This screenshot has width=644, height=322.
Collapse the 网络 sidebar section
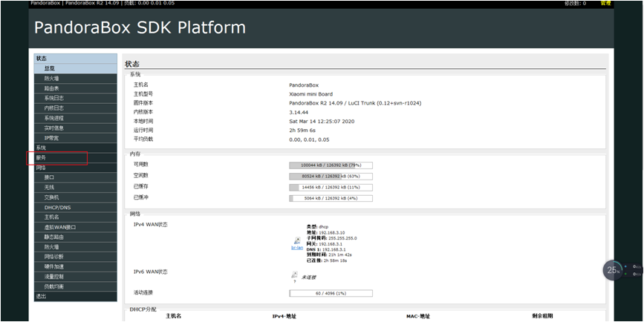coord(75,168)
